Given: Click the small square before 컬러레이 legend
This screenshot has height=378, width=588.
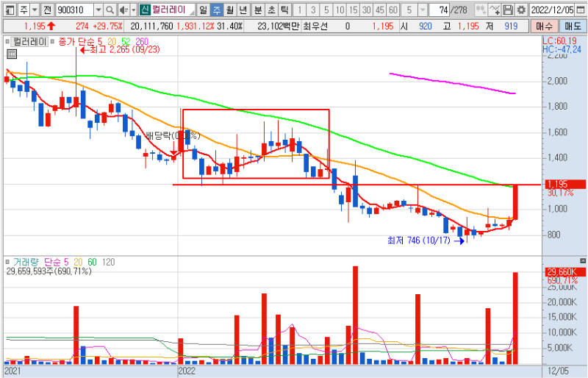Looking at the screenshot, I should (x=7, y=42).
